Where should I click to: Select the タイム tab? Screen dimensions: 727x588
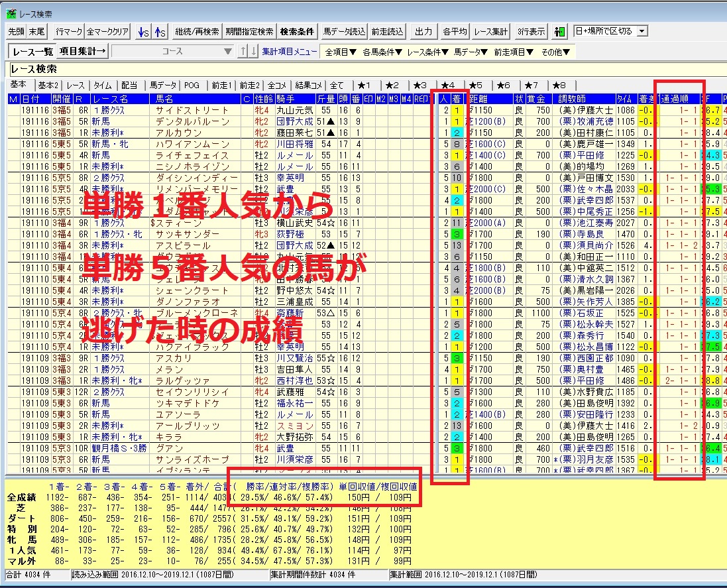pos(103,86)
